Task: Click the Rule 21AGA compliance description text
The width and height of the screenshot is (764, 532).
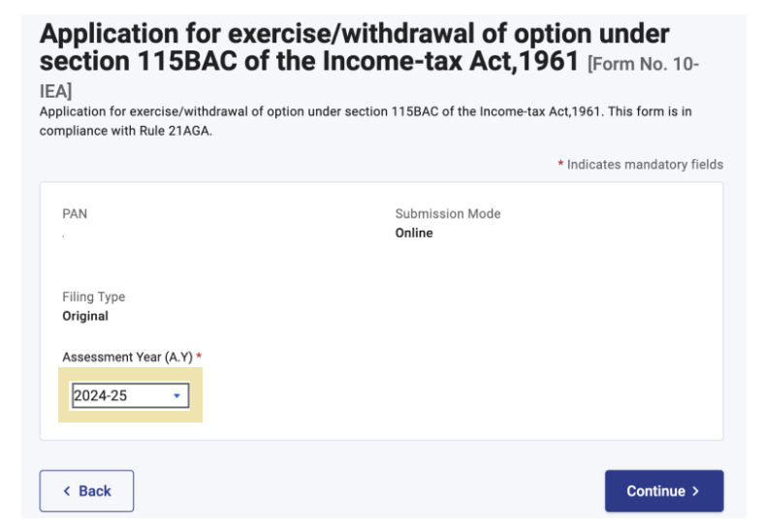Action: tap(365, 121)
